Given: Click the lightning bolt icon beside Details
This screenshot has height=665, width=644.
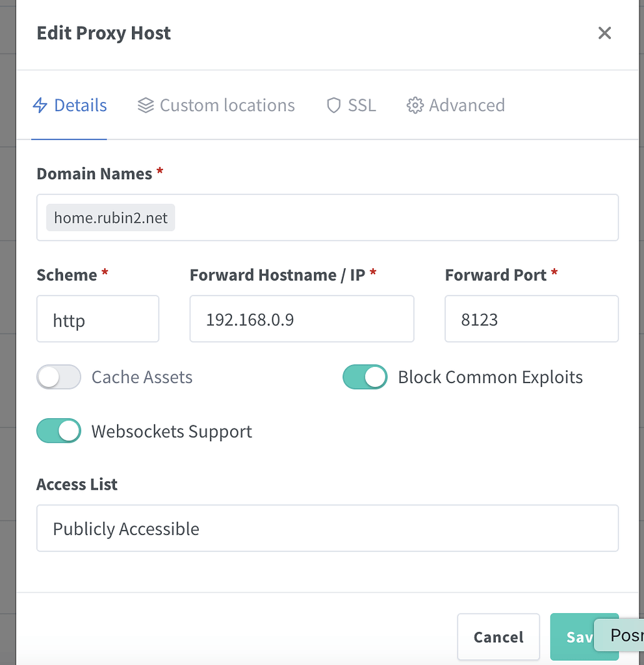Looking at the screenshot, I should click(39, 105).
